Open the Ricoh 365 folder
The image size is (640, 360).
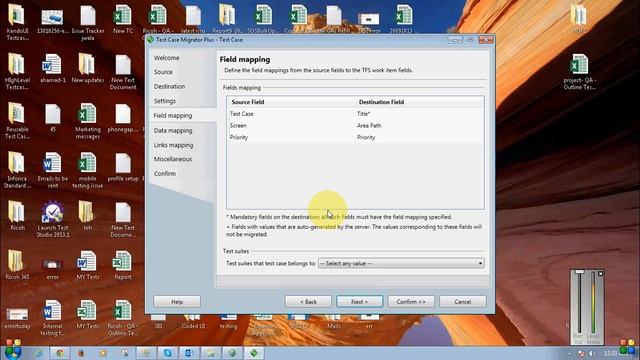coord(17,265)
